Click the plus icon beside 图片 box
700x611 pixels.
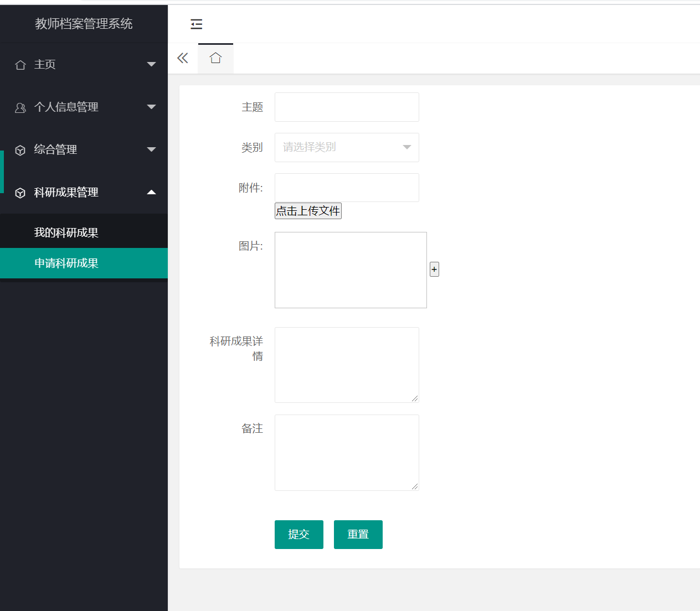click(434, 269)
